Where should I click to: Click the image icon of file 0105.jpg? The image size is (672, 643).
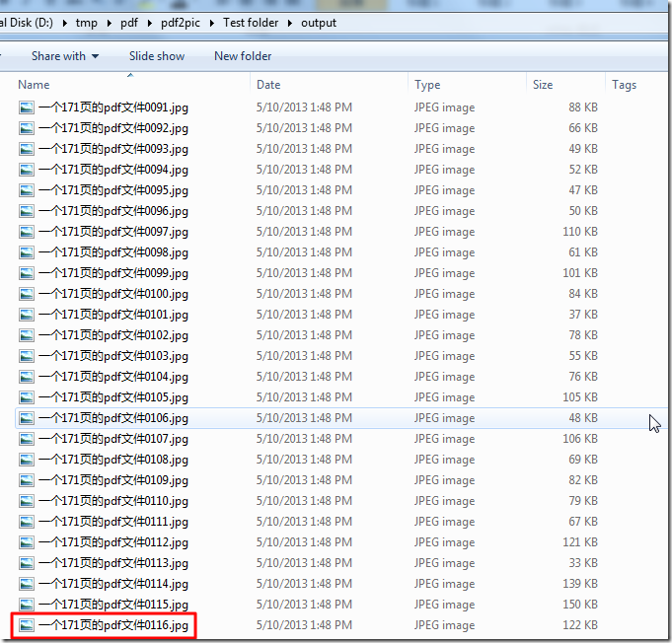(26, 397)
